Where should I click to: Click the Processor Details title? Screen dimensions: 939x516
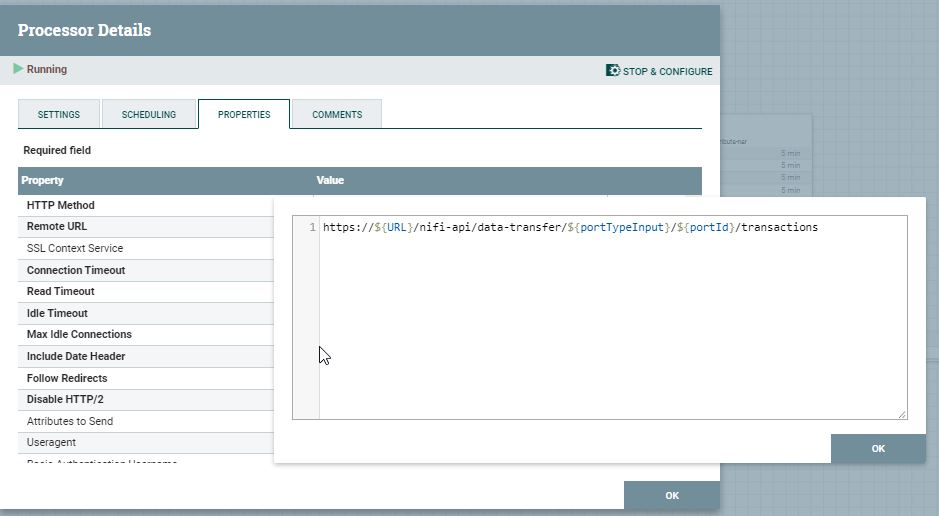(84, 30)
